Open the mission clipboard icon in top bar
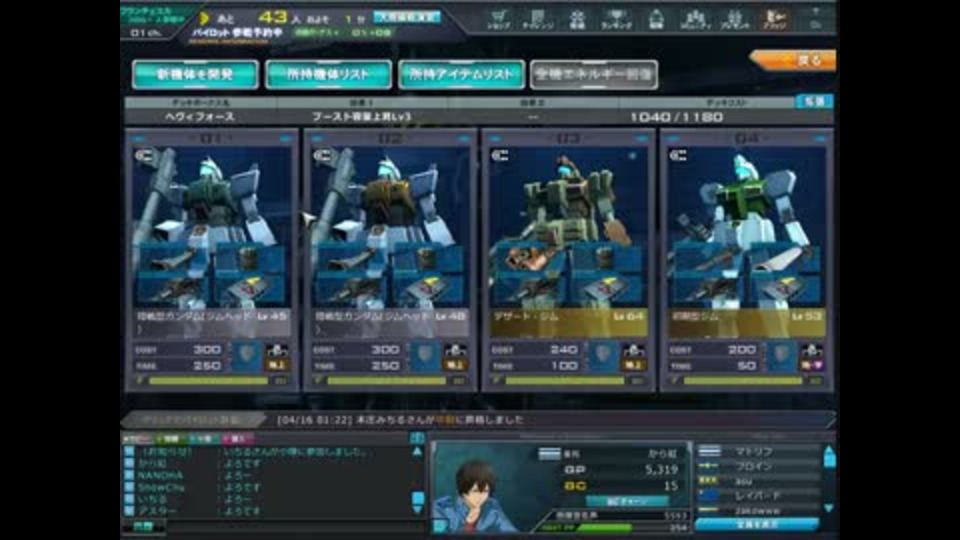The image size is (960, 540). coord(538,19)
